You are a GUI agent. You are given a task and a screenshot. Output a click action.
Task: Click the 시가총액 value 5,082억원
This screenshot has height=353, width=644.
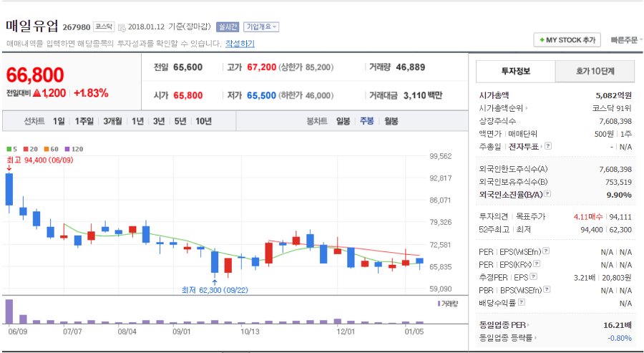point(614,95)
